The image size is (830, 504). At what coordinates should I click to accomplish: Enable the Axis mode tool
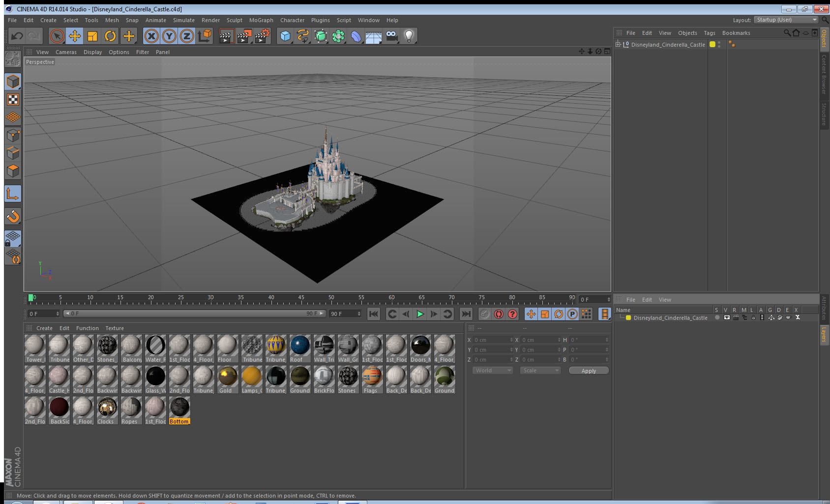coord(13,194)
